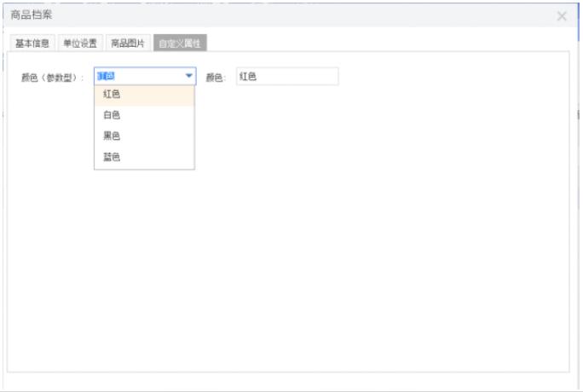Close the 商品档案 dialog with X
This screenshot has height=392, width=583.
pos(562,16)
